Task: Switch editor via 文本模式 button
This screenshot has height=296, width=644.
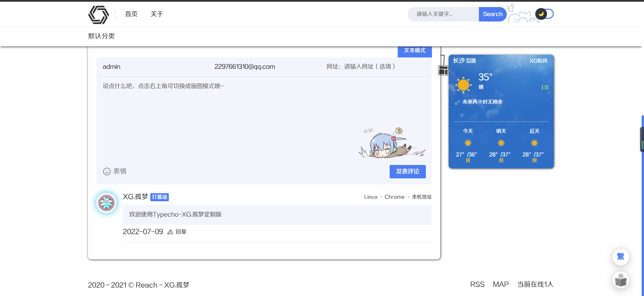Action: 415,50
